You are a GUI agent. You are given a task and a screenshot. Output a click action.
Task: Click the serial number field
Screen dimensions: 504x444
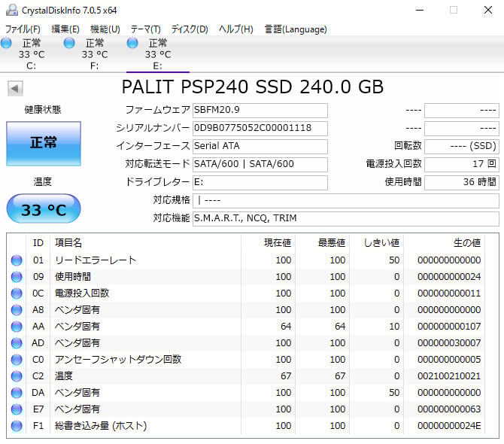(x=260, y=128)
